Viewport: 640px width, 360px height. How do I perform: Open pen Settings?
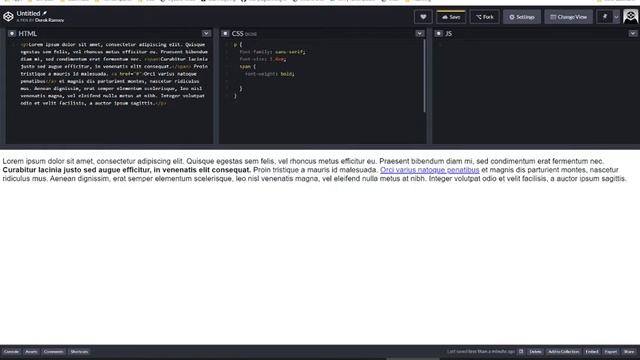[522, 17]
